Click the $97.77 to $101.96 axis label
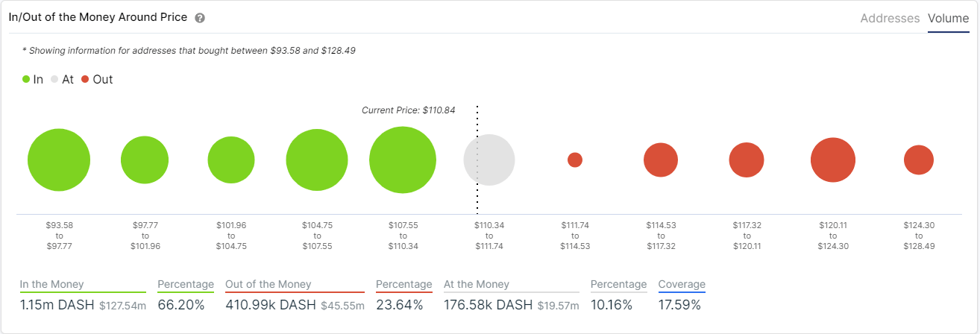This screenshot has height=334, width=980. 145,235
